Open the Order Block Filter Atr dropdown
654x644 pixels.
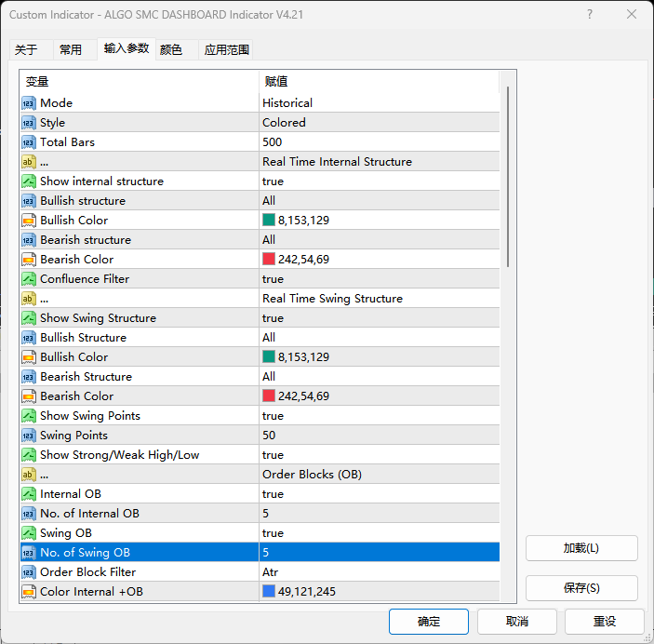click(x=380, y=572)
